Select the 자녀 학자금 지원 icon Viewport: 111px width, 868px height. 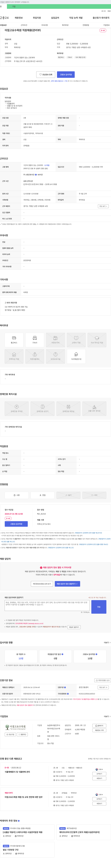pyautogui.click(x=97, y=340)
